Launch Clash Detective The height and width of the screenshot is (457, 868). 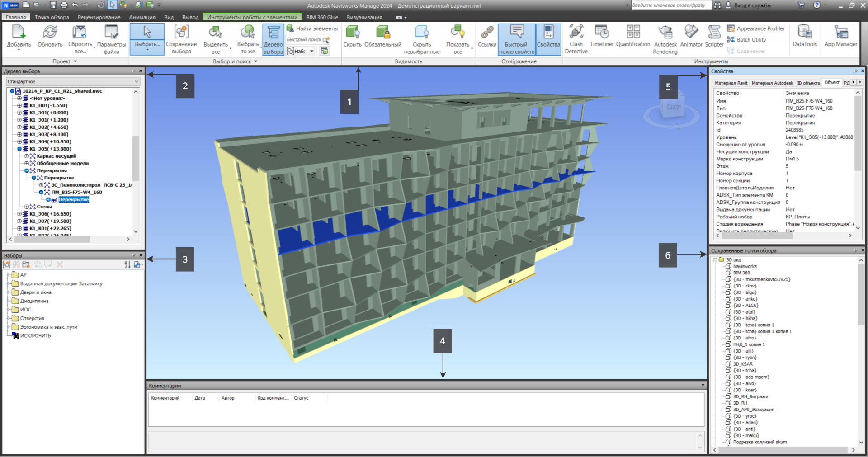[576, 39]
